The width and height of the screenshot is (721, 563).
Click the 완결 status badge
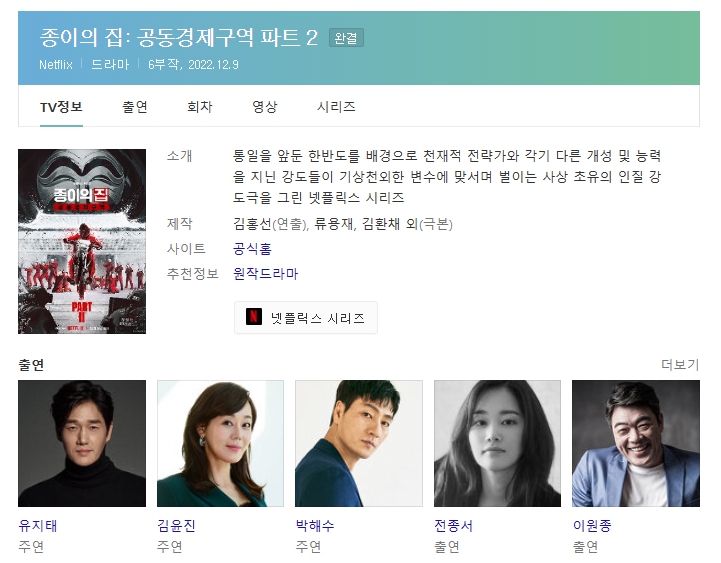pyautogui.click(x=346, y=38)
